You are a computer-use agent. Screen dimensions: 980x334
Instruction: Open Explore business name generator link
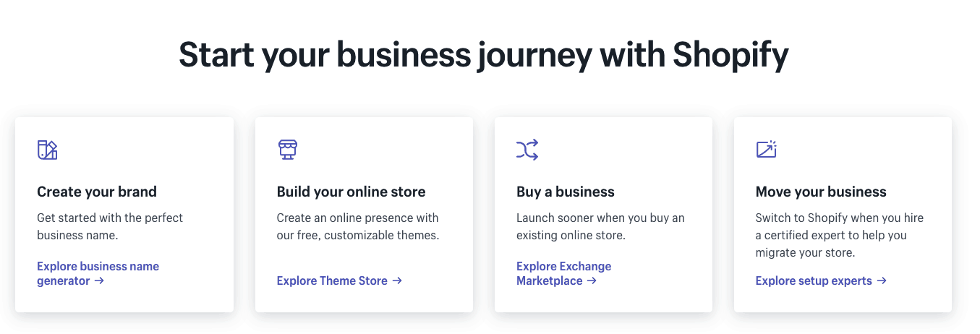(98, 273)
